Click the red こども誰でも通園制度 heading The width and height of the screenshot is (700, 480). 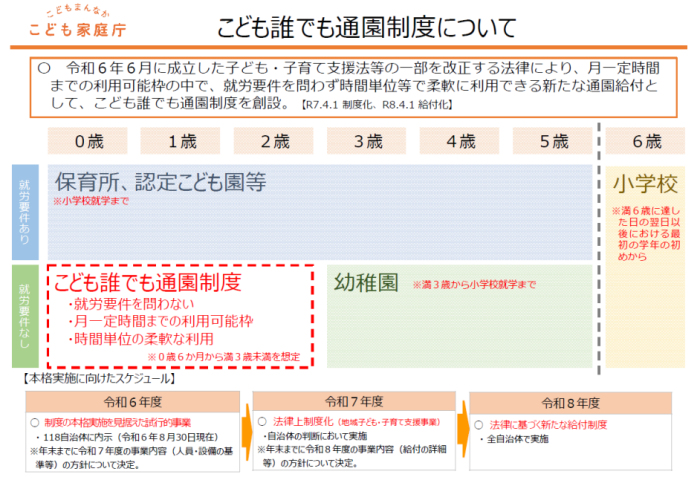(x=148, y=282)
